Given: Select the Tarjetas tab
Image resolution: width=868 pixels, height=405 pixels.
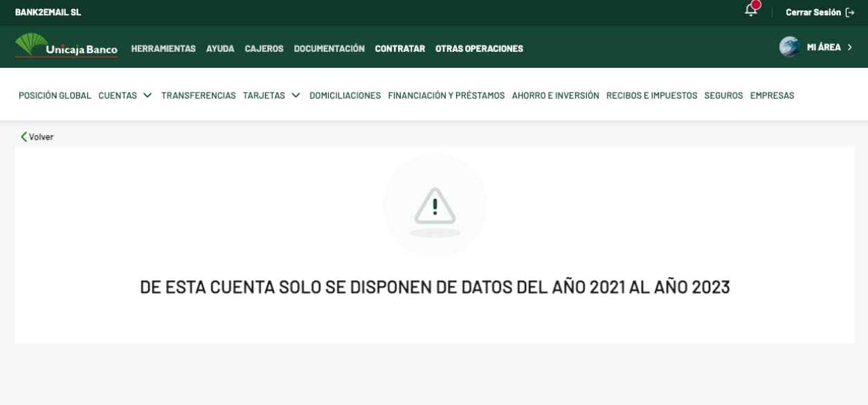Looking at the screenshot, I should 264,96.
